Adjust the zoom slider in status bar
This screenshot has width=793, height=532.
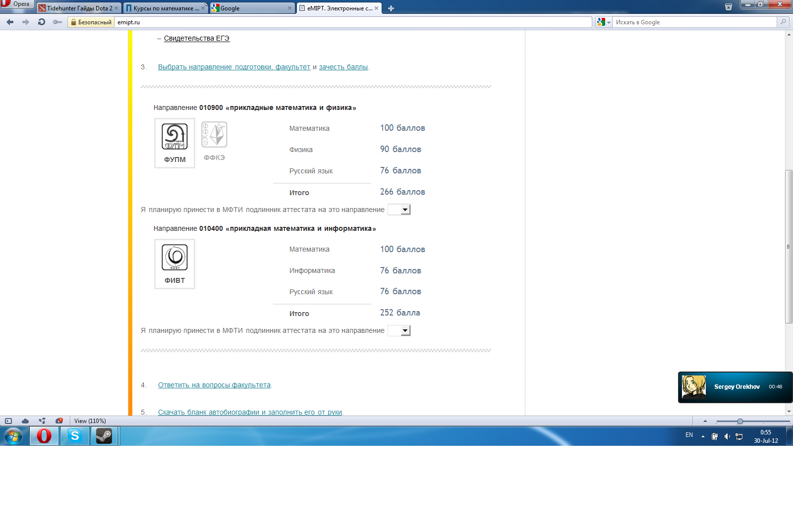739,422
